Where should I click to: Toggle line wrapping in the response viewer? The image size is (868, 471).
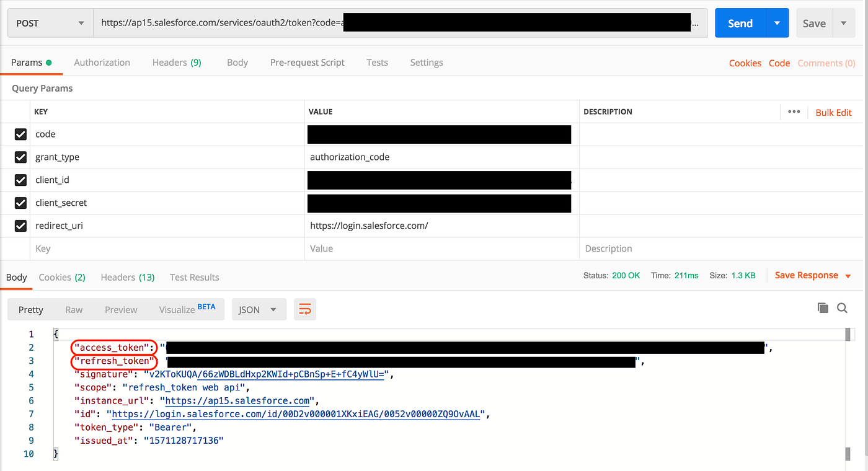tap(304, 309)
